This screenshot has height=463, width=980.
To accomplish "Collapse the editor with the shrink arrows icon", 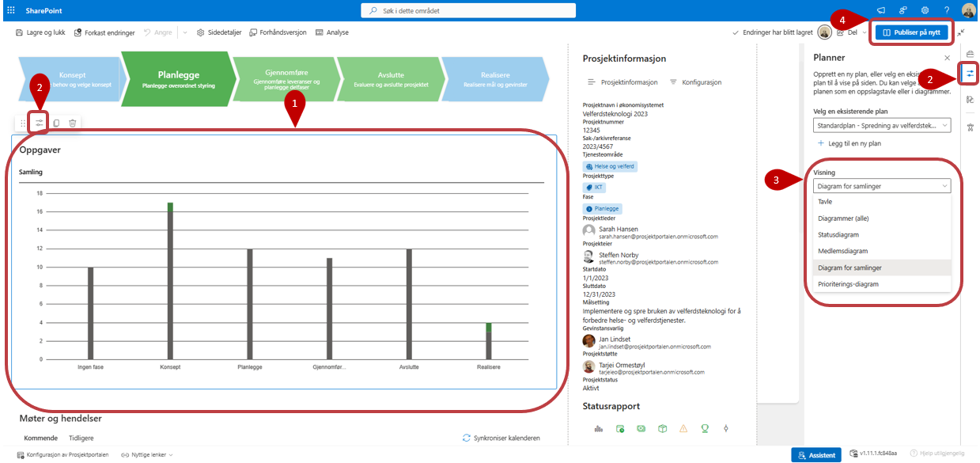I will tap(961, 32).
